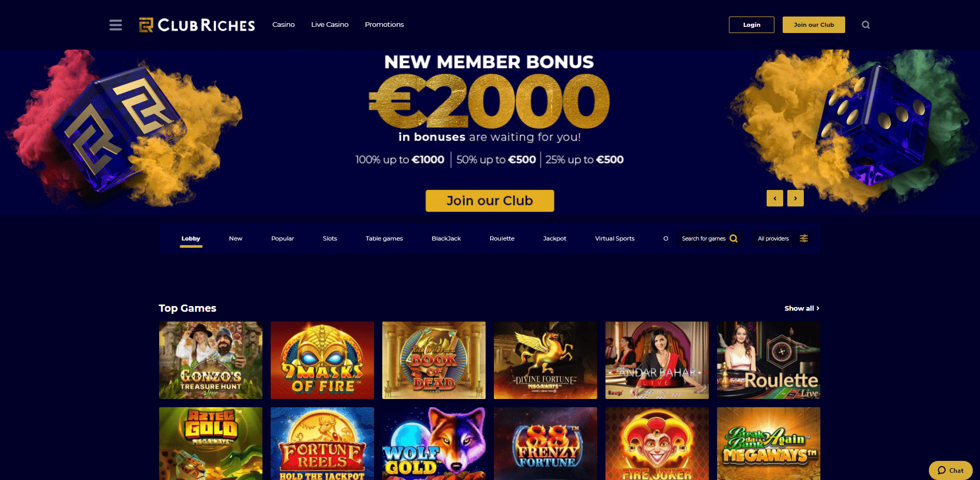Click the game search magnifier icon
The width and height of the screenshot is (980, 480).
(734, 238)
